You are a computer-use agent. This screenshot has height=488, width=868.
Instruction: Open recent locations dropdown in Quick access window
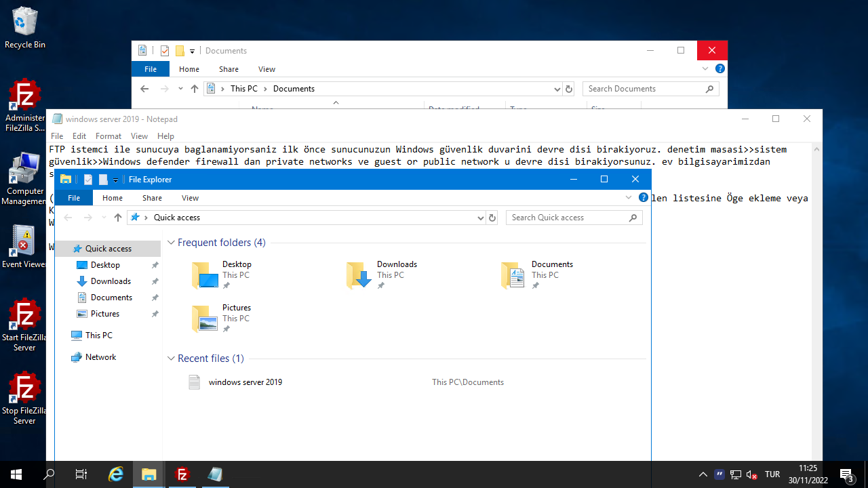point(103,218)
